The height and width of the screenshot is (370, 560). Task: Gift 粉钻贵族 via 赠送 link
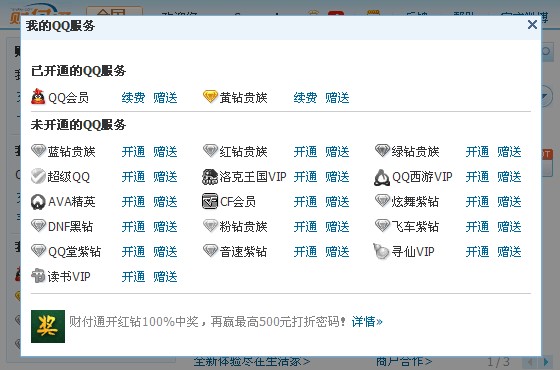(x=337, y=227)
